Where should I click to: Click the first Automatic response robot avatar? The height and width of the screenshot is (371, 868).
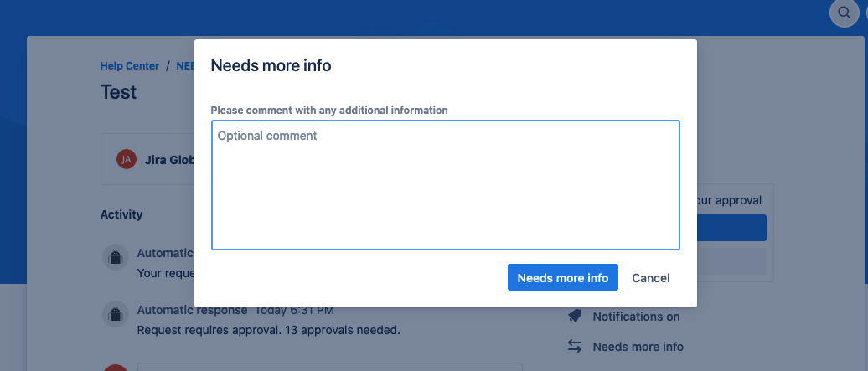pos(115,257)
